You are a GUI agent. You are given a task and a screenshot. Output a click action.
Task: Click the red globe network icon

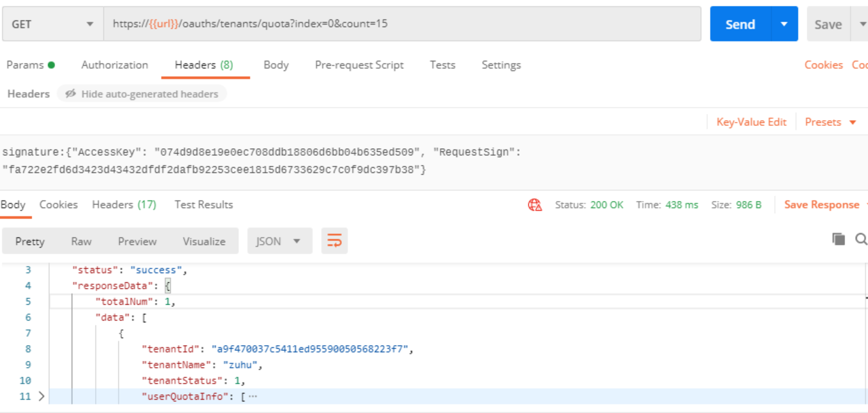click(535, 205)
